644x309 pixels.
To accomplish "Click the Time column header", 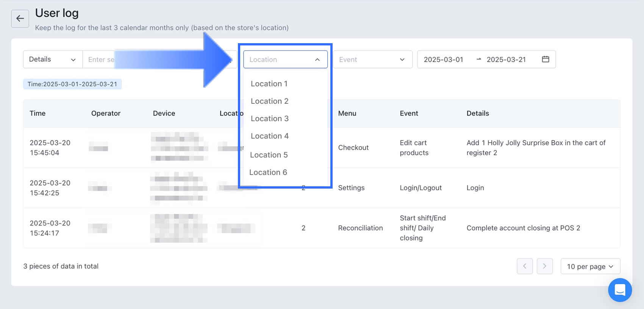I will (38, 113).
